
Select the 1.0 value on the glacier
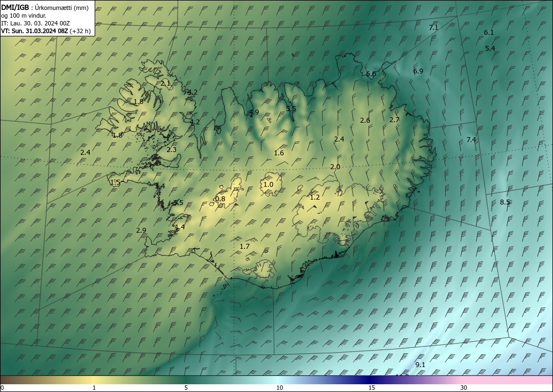pyautogui.click(x=268, y=184)
